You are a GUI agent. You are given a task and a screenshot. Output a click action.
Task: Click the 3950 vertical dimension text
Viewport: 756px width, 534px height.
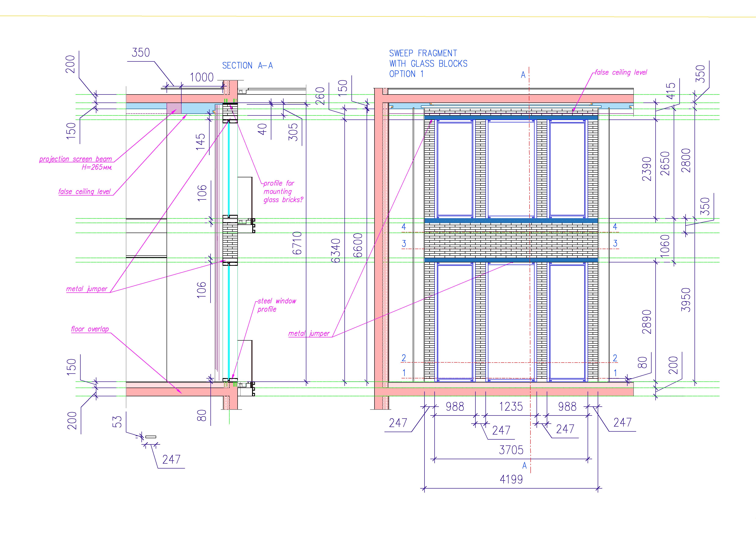[686, 300]
